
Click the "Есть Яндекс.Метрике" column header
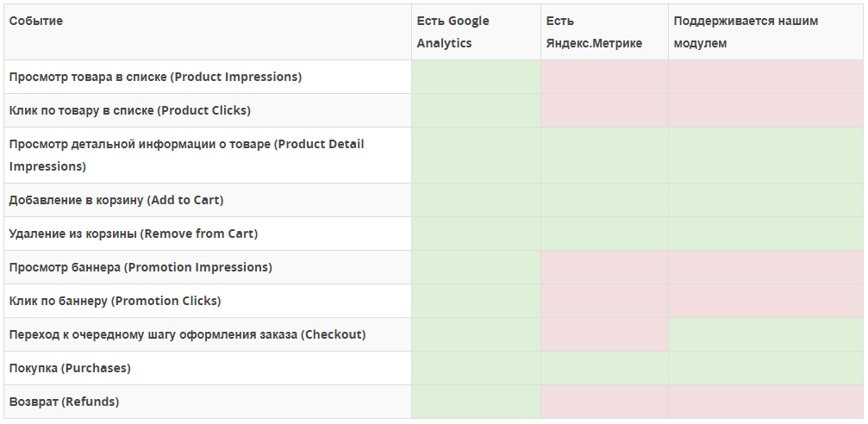tap(594, 32)
